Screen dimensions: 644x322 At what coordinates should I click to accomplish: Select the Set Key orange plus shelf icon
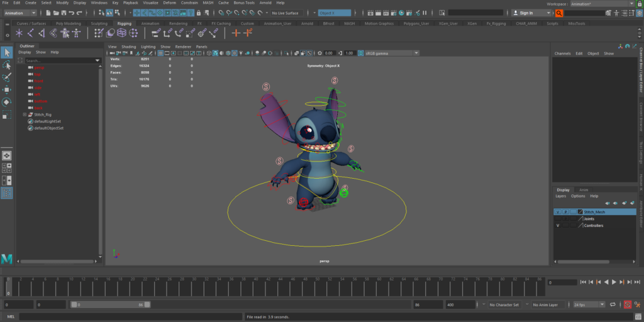click(236, 33)
